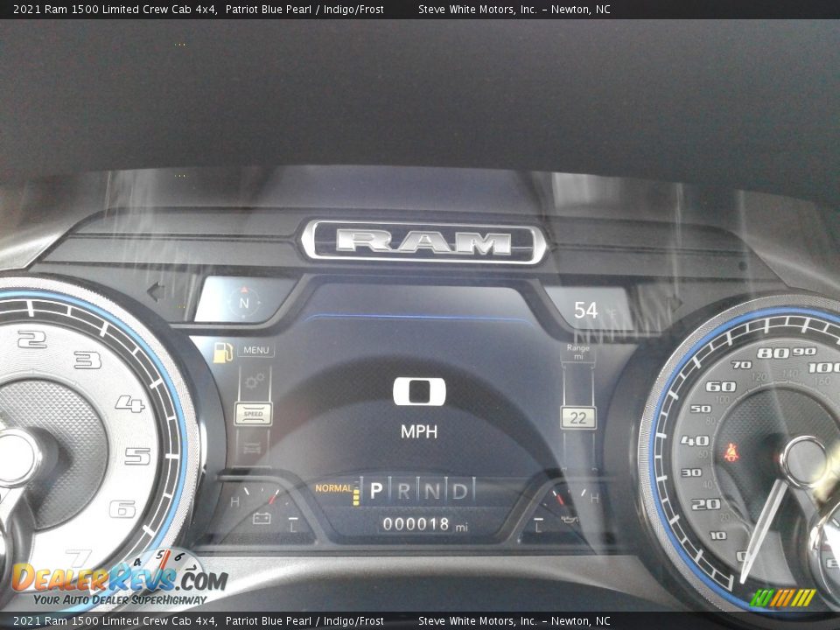The width and height of the screenshot is (840, 630).
Task: Click the red seatbelt warning light
Action: coord(731,451)
